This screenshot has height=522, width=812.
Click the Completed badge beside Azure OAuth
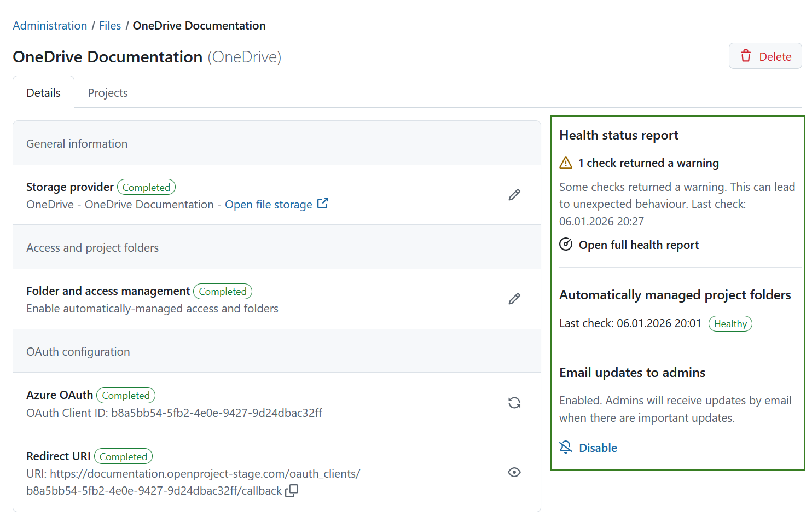(x=126, y=395)
